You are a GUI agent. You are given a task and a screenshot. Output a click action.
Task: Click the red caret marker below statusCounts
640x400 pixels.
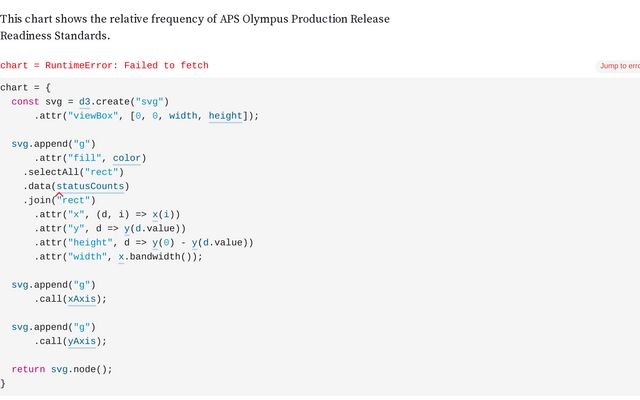coord(59,195)
